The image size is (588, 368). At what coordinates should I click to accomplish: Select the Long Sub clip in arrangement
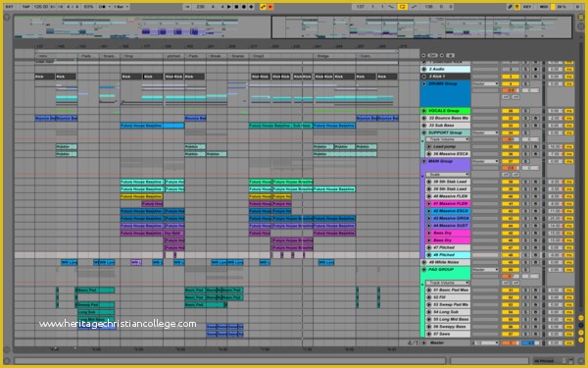(x=96, y=312)
